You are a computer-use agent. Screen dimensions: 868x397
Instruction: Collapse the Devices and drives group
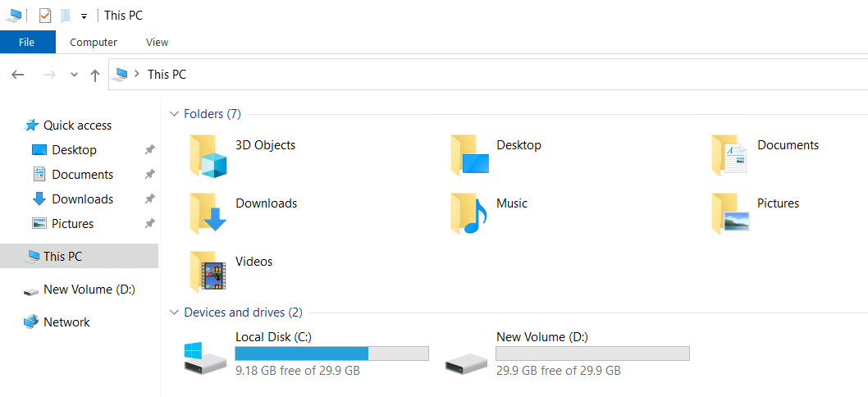pos(173,313)
